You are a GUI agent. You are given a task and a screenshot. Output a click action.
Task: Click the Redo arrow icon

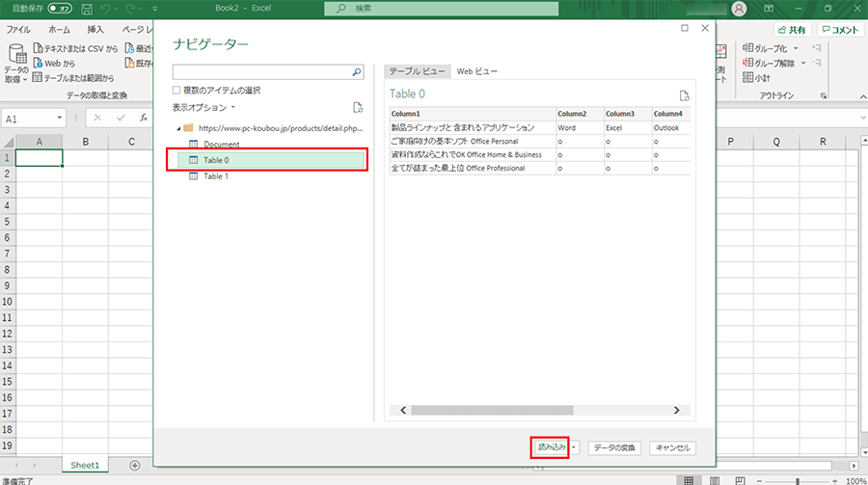[x=130, y=9]
